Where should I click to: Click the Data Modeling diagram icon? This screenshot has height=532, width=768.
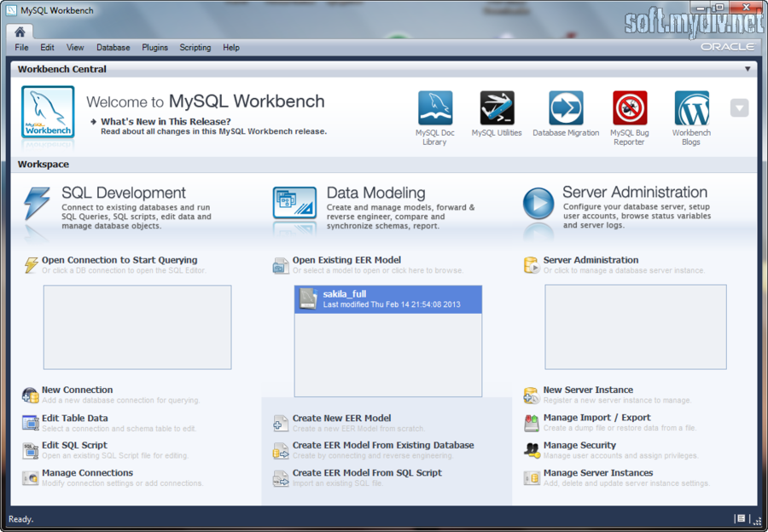[x=294, y=203]
